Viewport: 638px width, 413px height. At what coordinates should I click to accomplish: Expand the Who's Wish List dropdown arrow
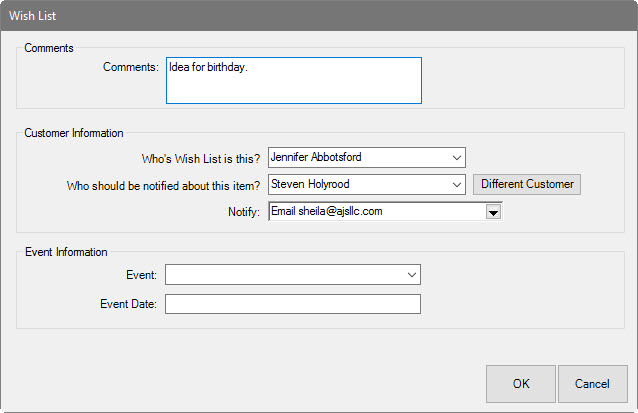[456, 158]
